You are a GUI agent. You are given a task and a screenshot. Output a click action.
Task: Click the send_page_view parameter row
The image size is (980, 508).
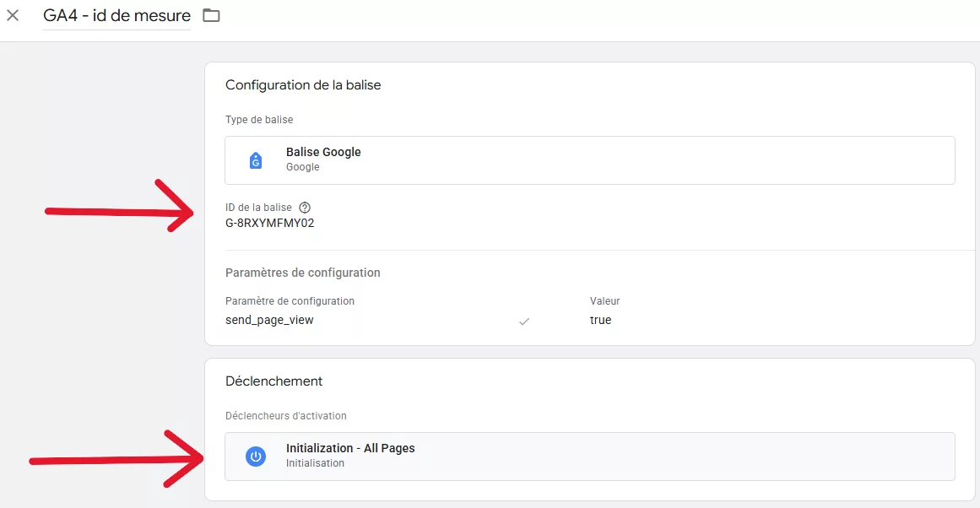(x=270, y=320)
